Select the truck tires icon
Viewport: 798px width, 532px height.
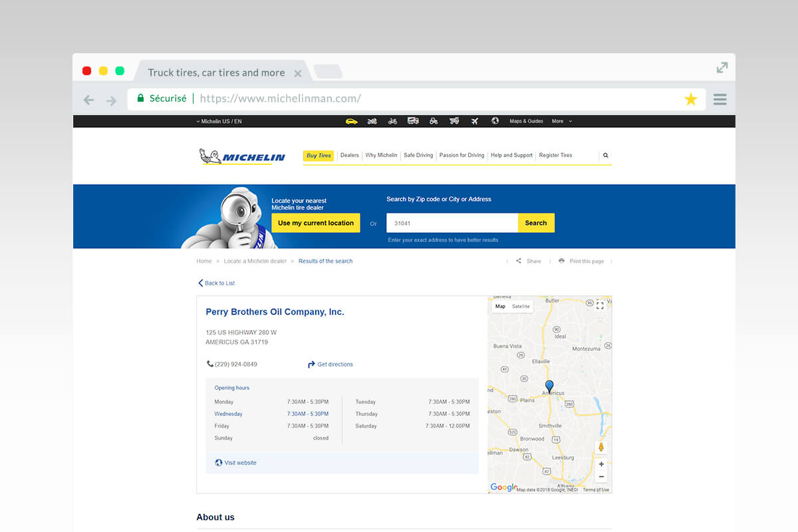(x=413, y=121)
